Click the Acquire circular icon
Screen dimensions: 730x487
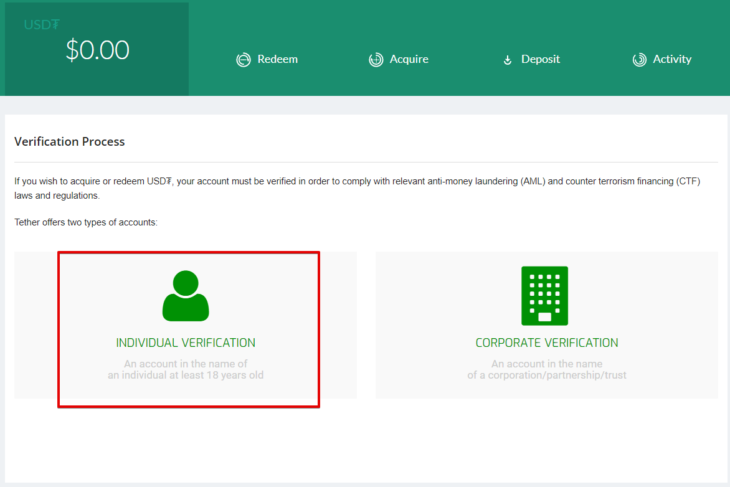376,60
